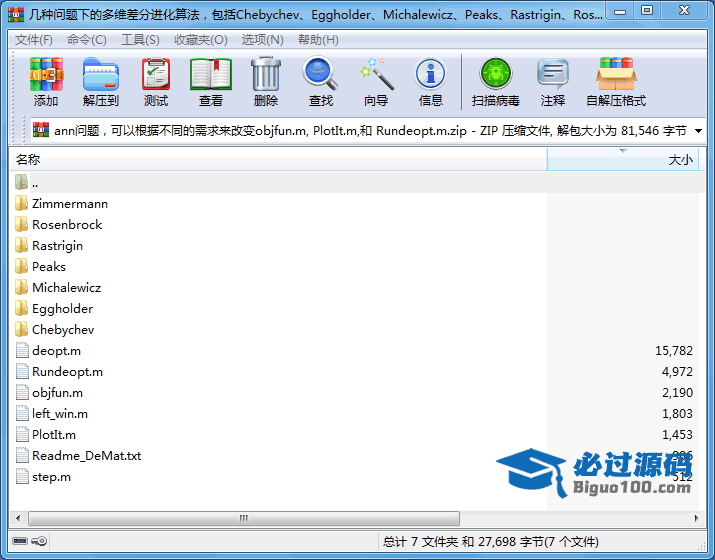Click the scroll right arrow
Image resolution: width=715 pixels, height=560 pixels.
coord(696,518)
